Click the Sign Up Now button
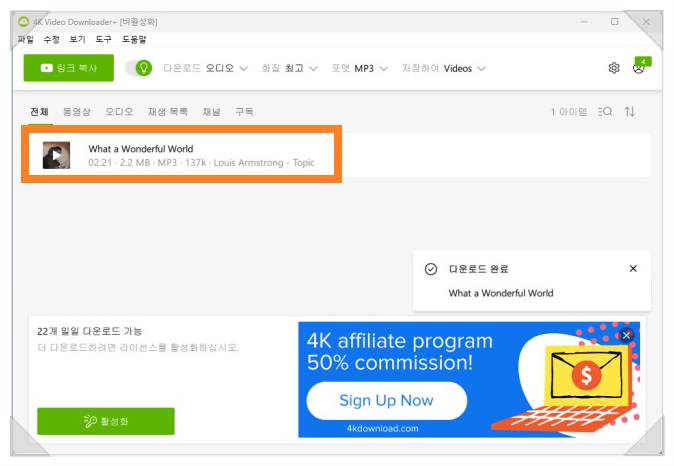 tap(386, 401)
